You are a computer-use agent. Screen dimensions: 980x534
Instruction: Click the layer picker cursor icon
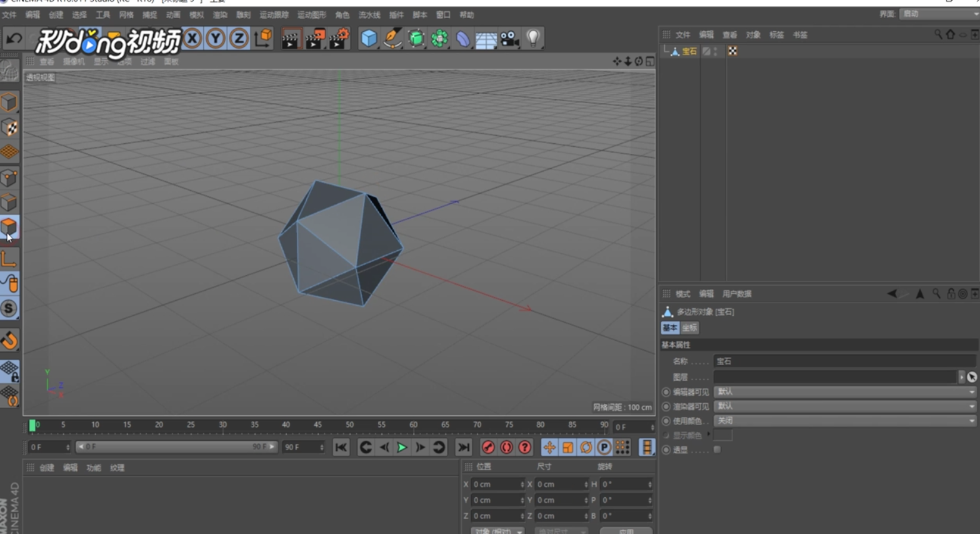point(972,377)
